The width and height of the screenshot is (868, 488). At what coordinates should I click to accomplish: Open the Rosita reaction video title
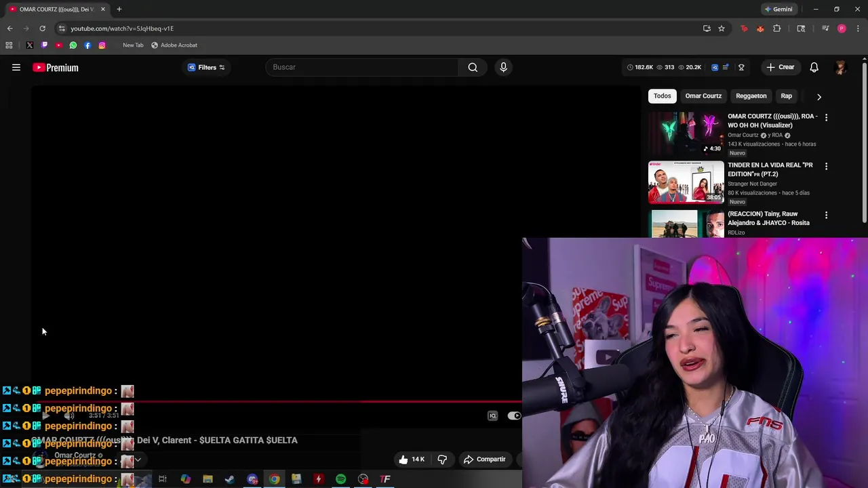[768, 218]
